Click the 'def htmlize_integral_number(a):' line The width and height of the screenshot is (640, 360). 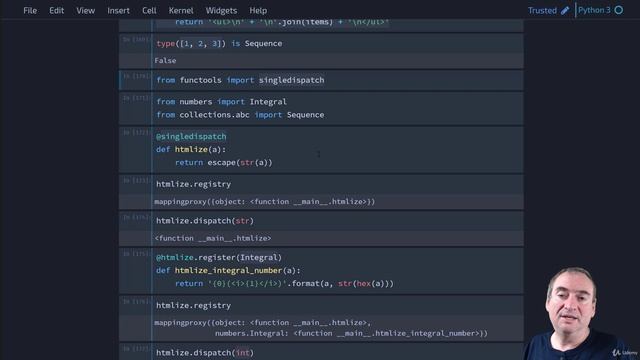228,270
